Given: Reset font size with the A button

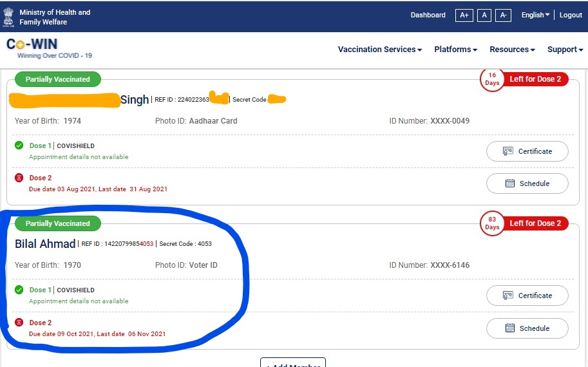Looking at the screenshot, I should point(484,15).
